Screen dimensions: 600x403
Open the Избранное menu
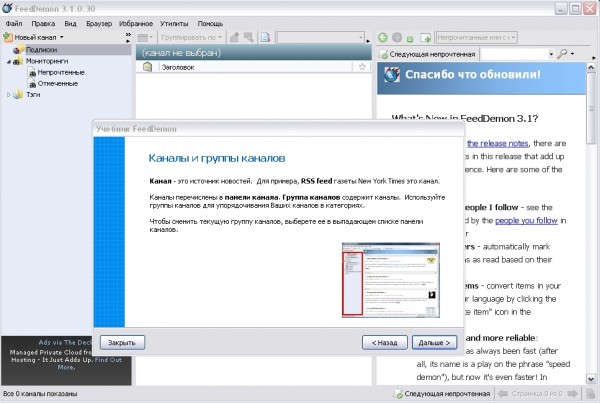click(x=136, y=24)
